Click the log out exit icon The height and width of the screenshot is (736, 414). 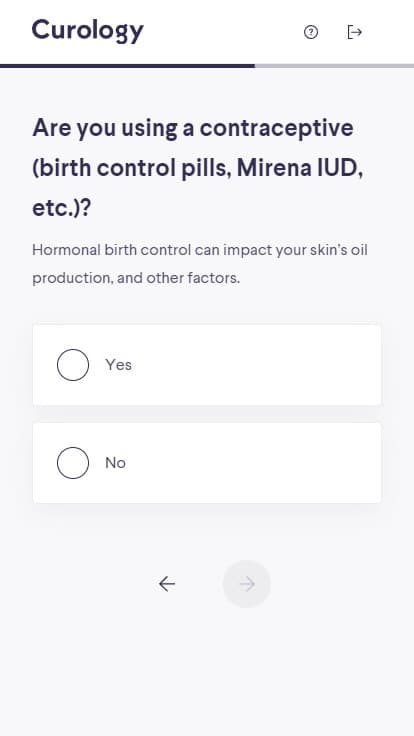(x=354, y=32)
